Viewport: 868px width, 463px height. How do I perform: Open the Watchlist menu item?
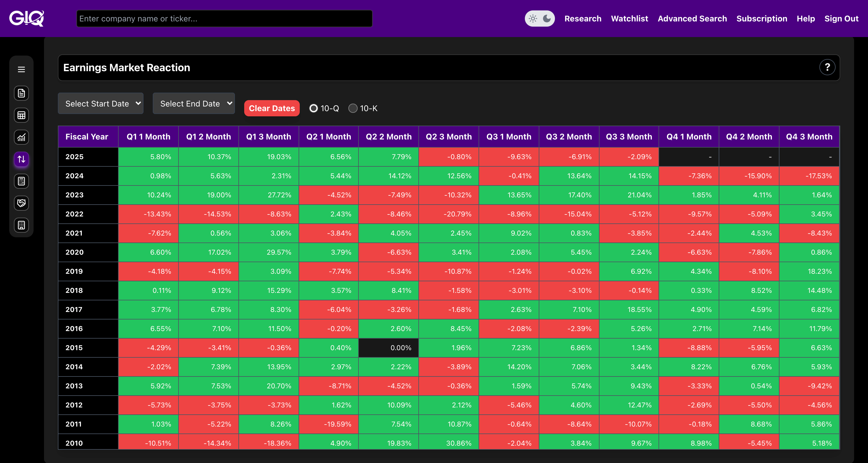[x=629, y=19]
